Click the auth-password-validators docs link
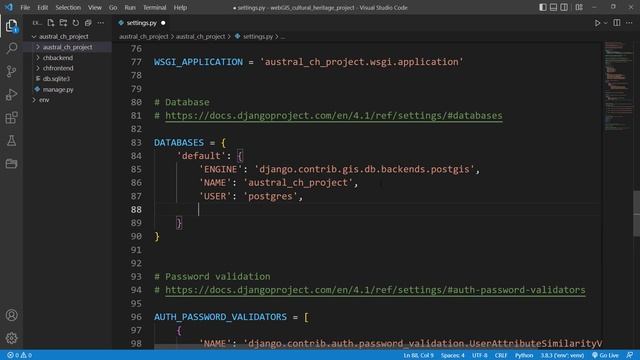Screen dimensions: 640x360 pyautogui.click(x=375, y=290)
